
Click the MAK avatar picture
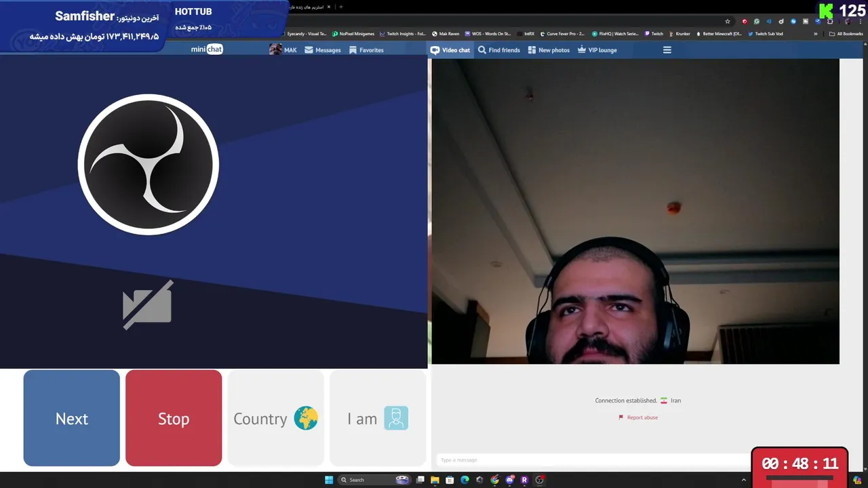[x=275, y=49]
